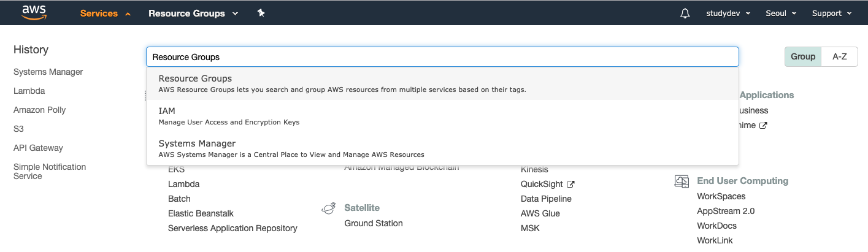868x252 pixels.
Task: Open Kinesis service link
Action: [535, 169]
